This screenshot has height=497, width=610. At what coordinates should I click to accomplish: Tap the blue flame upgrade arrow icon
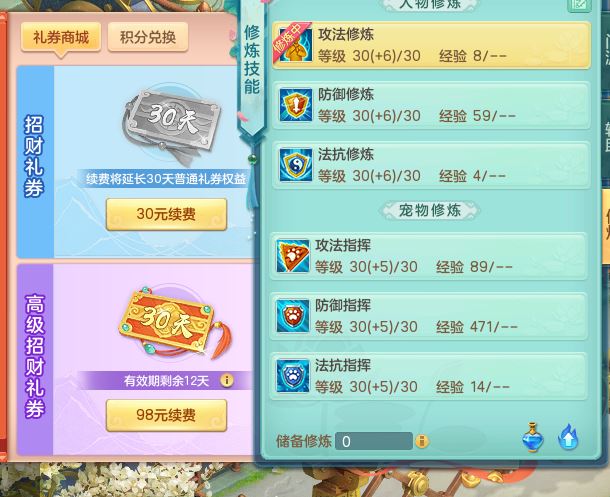568,437
